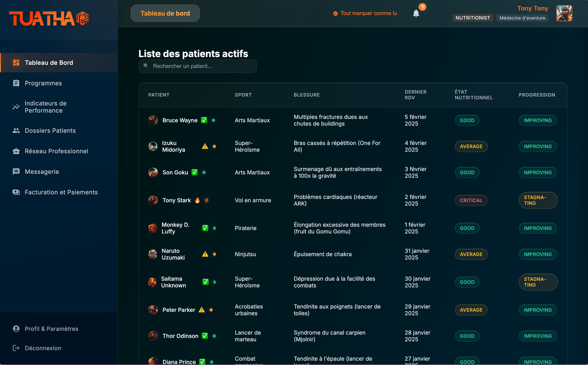588x365 pixels.
Task: Open the Dossiers Patients section
Action: (59, 131)
